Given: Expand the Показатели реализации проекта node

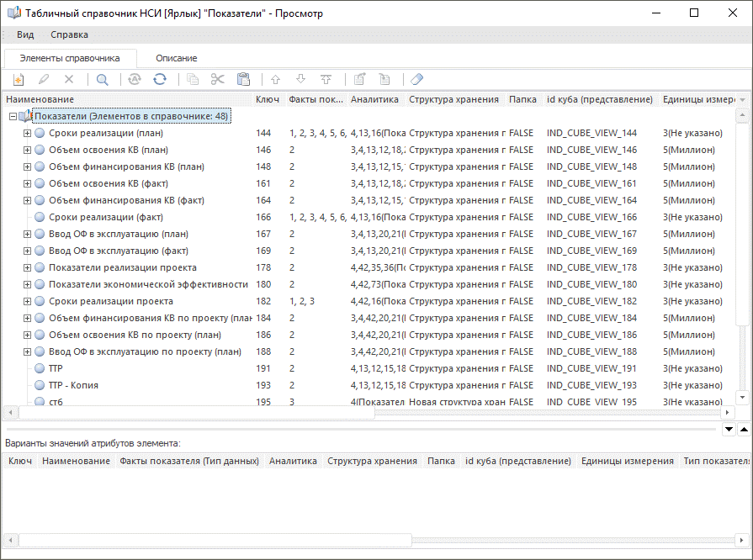Looking at the screenshot, I should tap(27, 267).
